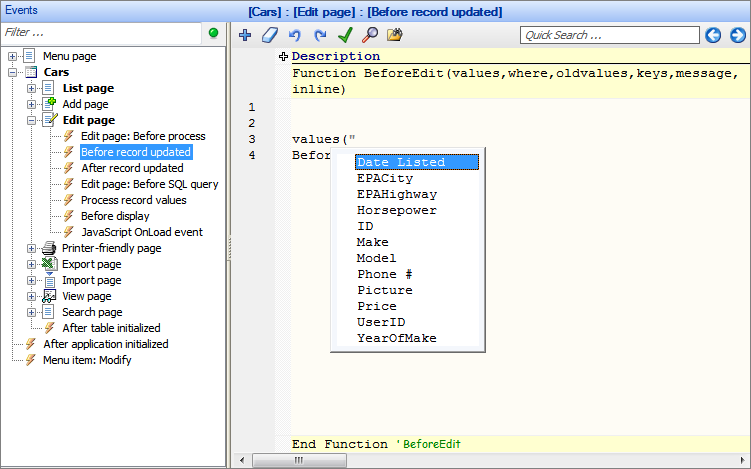Viewport: 751px width, 469px height.
Task: Click the Eraser clear code icon
Action: (270, 35)
